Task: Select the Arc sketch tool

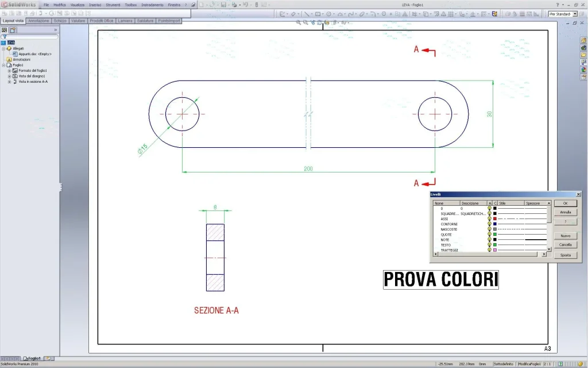Action: (340, 14)
